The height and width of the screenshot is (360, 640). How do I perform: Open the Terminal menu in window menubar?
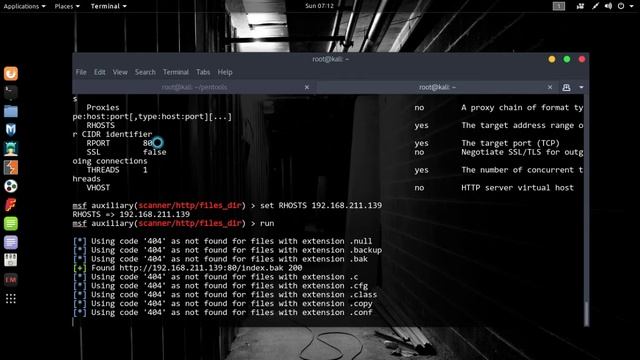tap(176, 72)
